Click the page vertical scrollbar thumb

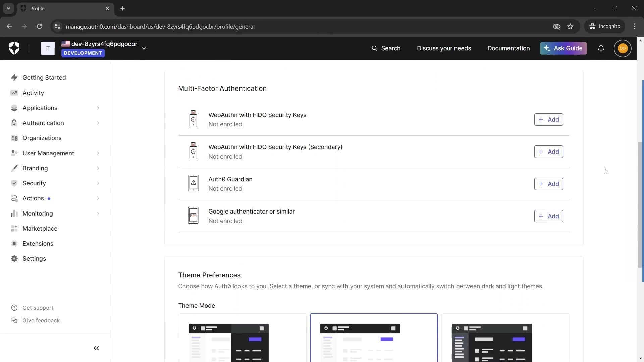click(x=640, y=205)
